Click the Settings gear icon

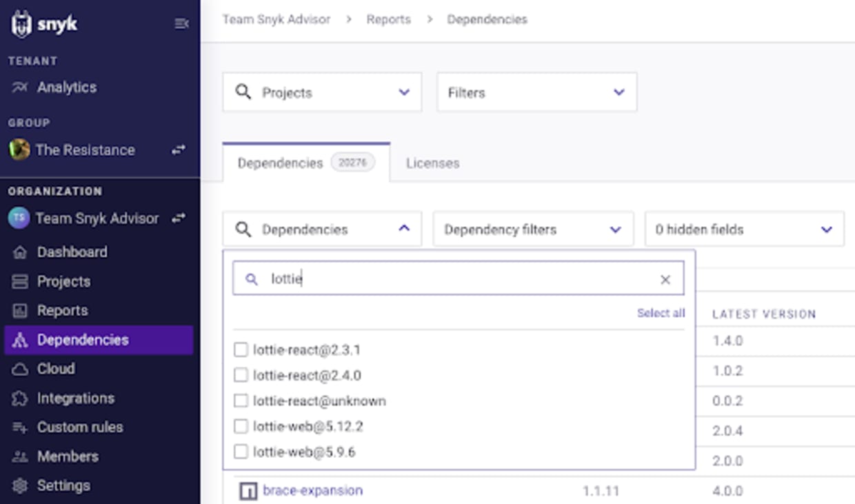[x=20, y=486]
